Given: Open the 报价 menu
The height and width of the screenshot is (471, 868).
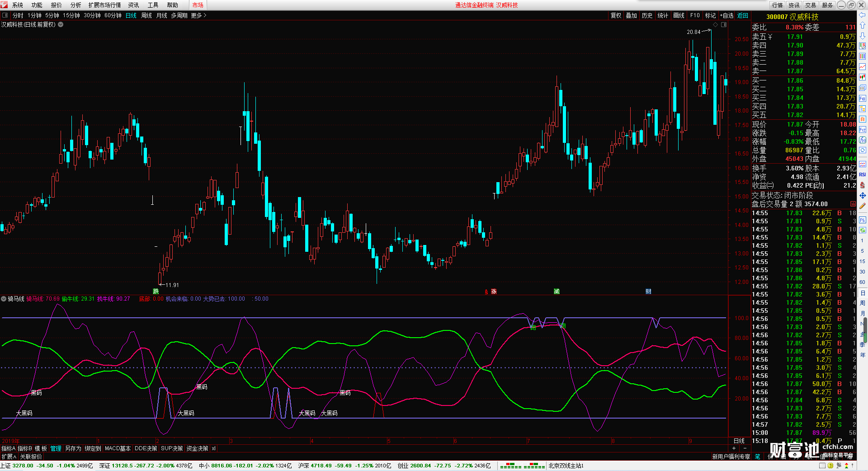Looking at the screenshot, I should (x=57, y=5).
